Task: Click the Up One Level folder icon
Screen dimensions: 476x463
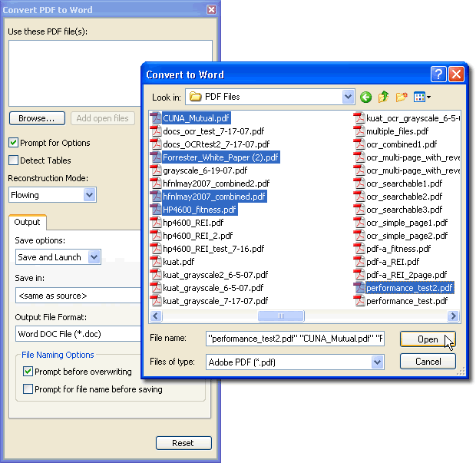Action: pyautogui.click(x=383, y=97)
